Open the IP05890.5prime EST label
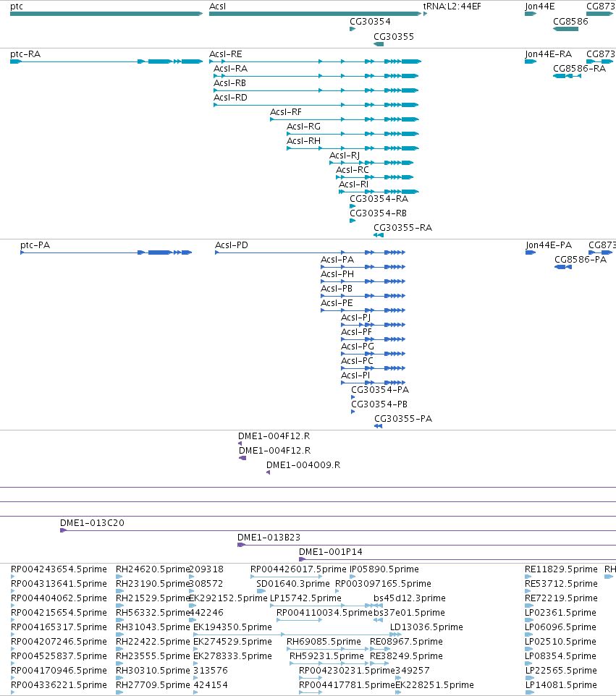This screenshot has height=696, width=616. point(384,569)
